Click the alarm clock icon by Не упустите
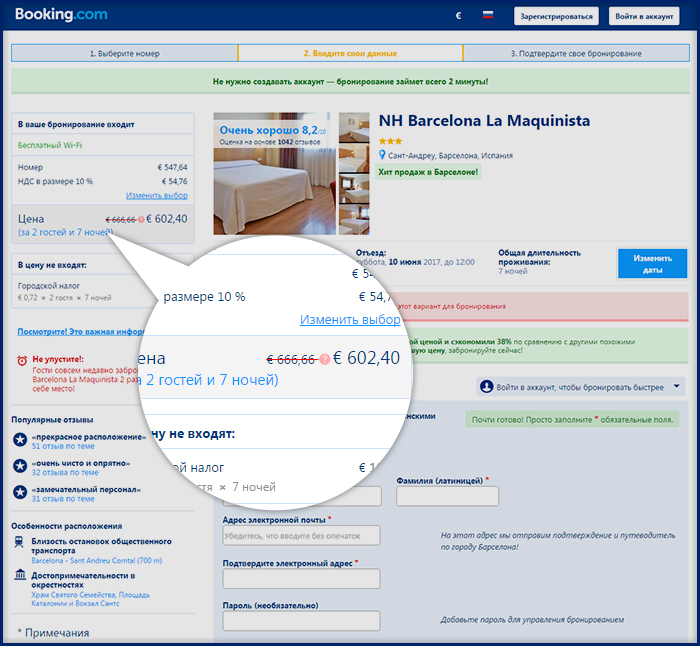The width and height of the screenshot is (700, 646). point(22,361)
